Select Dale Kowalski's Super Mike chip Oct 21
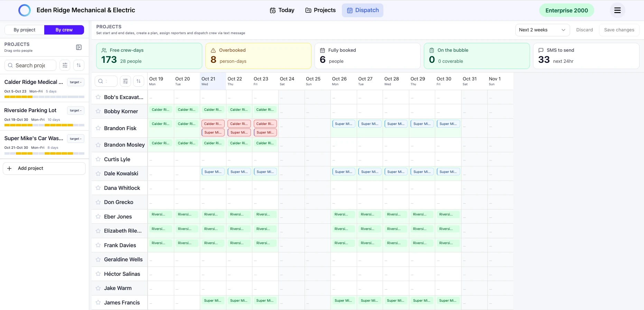644x310 pixels. [x=213, y=172]
